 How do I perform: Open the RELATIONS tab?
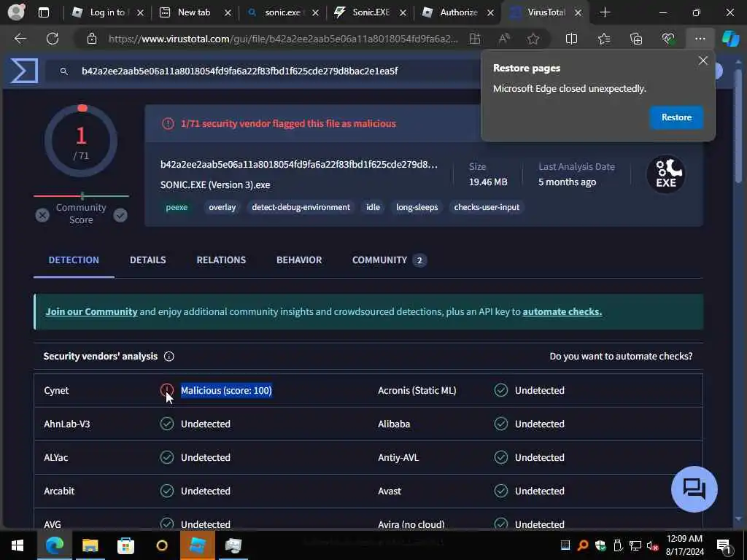click(221, 260)
